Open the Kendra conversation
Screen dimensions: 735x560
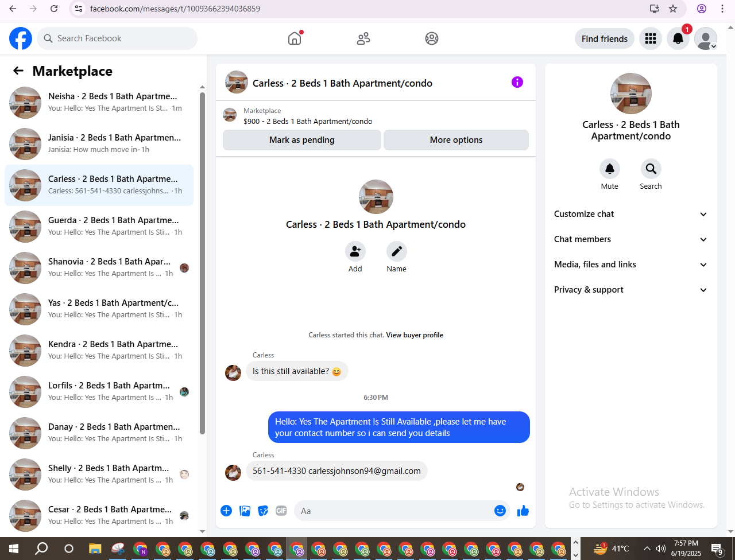pos(99,351)
